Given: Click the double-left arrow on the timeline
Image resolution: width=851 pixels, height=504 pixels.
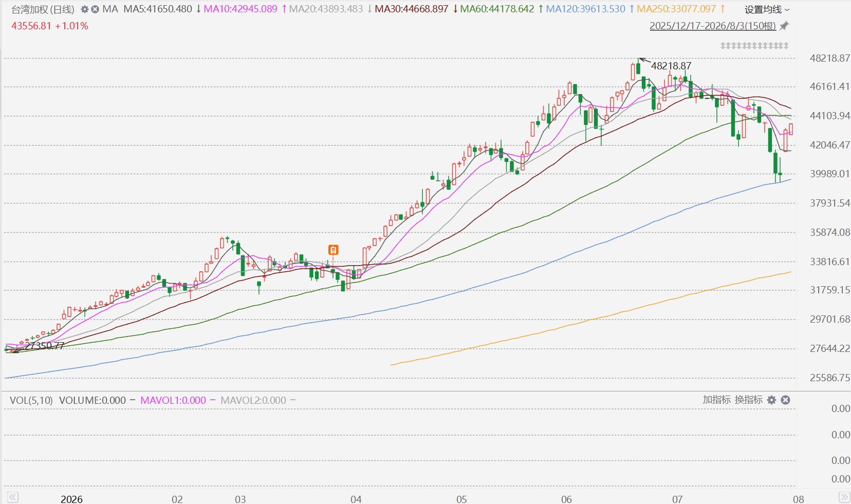Looking at the screenshot, I should pos(12,497).
